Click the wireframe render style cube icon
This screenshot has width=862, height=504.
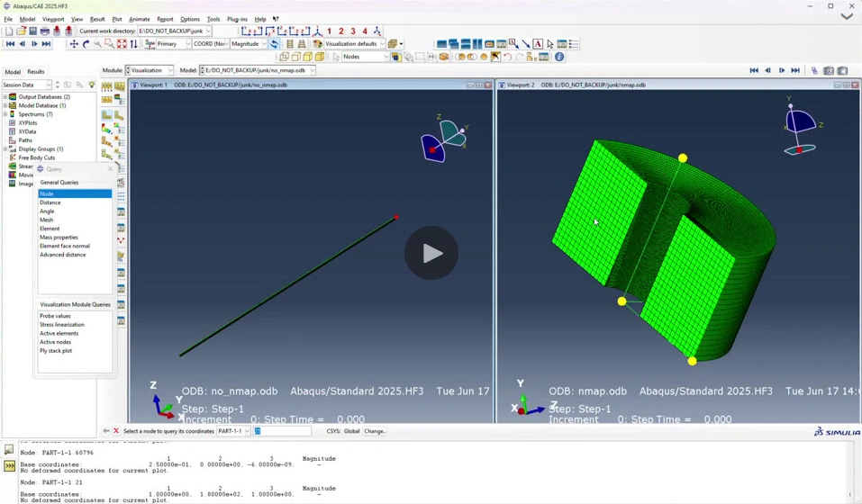(285, 57)
